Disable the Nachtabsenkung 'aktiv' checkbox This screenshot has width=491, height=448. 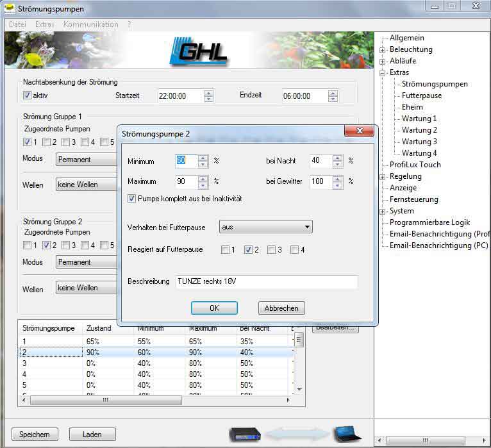[x=27, y=95]
